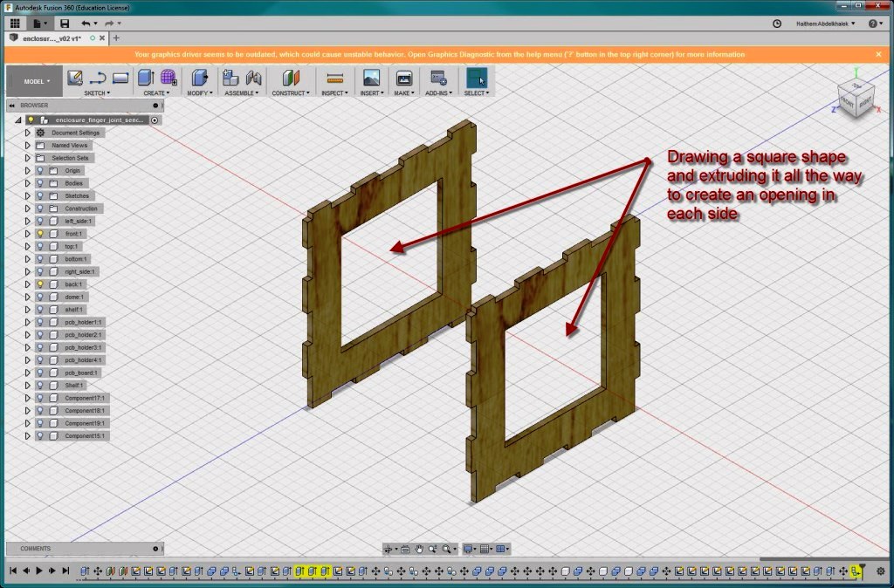Select the Offset Plane construct tool

(x=291, y=78)
